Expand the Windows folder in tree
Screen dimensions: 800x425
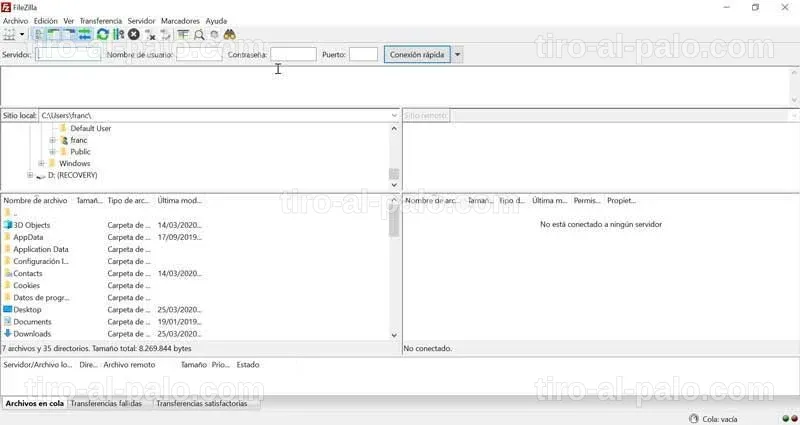click(x=41, y=163)
